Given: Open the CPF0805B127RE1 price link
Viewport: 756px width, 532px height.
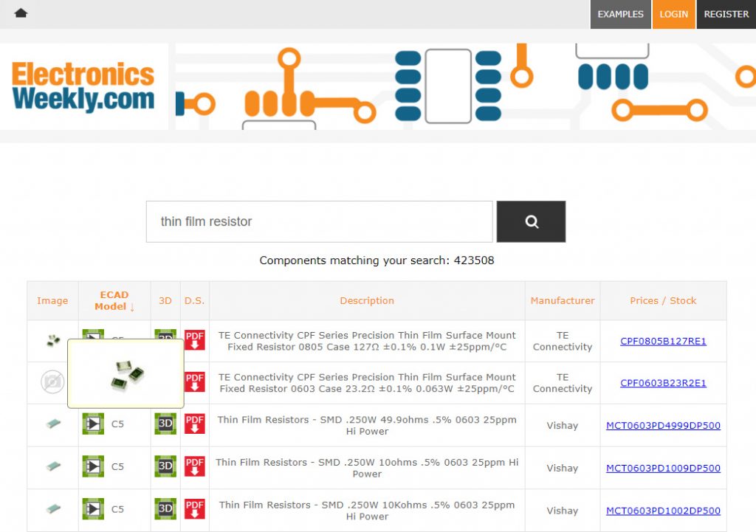Looking at the screenshot, I should pos(663,341).
